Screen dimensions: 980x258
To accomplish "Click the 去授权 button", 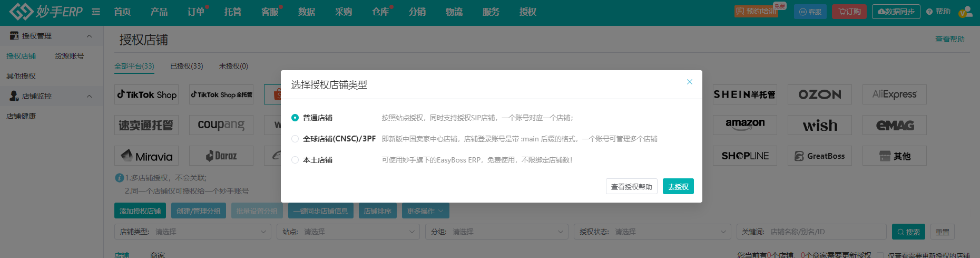I will [678, 186].
